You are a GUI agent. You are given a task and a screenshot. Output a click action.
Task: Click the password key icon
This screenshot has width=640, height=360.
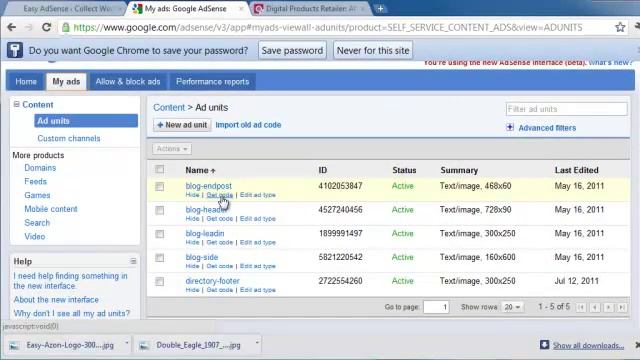pos(15,50)
